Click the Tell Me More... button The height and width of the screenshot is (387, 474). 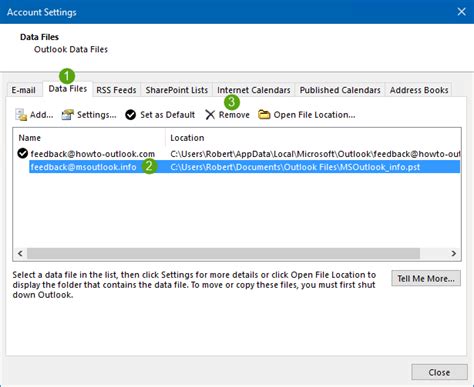426,278
